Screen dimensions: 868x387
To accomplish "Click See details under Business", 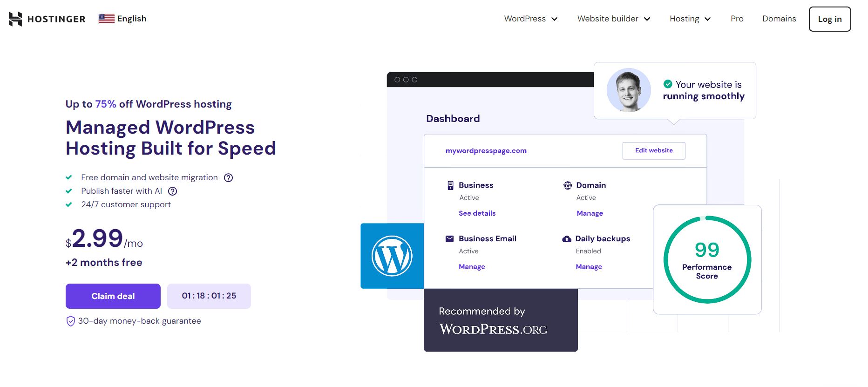I will coord(477,213).
